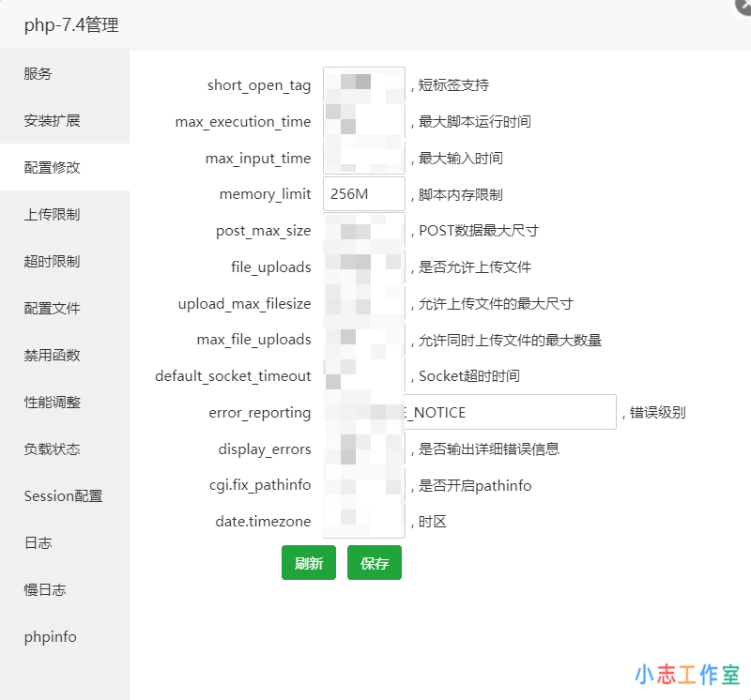This screenshot has height=700, width=751.
Task: Save the PHP configuration with 保存
Action: (x=375, y=562)
